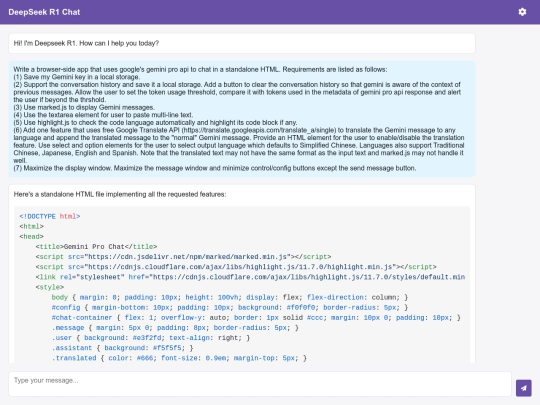
Task: Click the user message line '(1) Save my Gemini key in a local storage.'
Action: point(76,77)
